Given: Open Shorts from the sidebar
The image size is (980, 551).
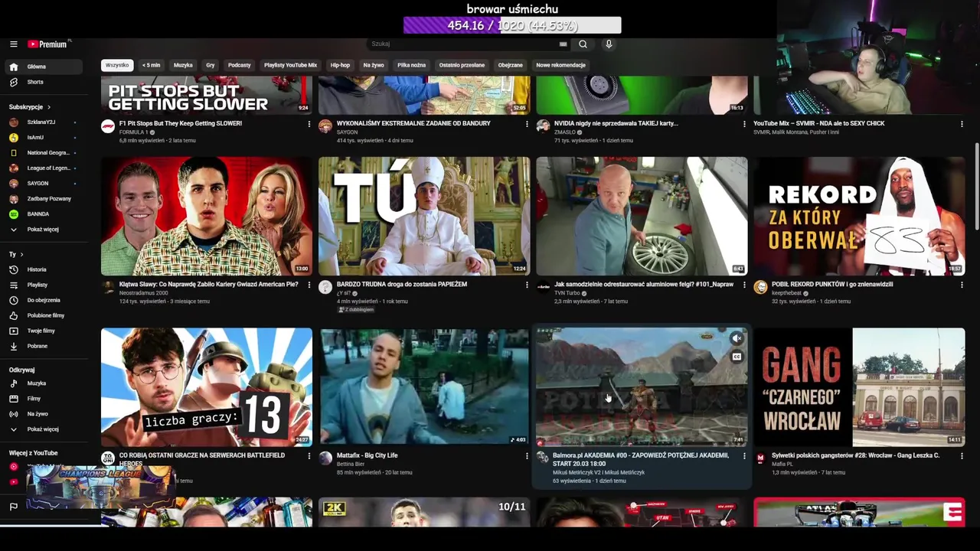Looking at the screenshot, I should click(x=42, y=82).
